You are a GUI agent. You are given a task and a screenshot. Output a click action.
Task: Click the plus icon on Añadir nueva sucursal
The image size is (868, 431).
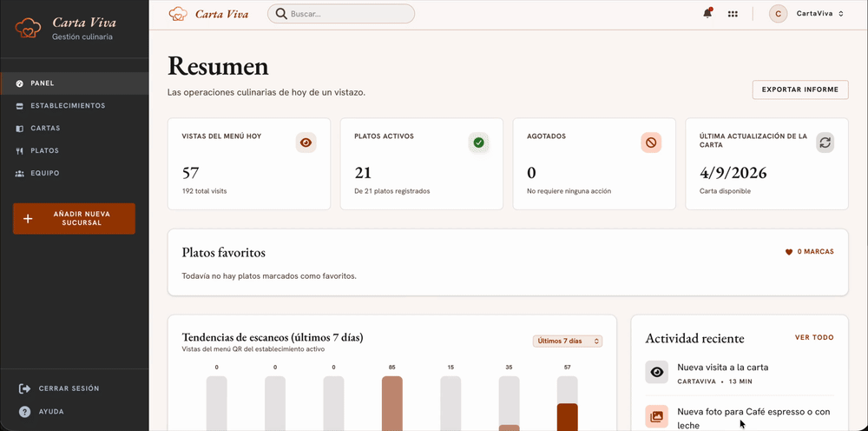(x=28, y=218)
